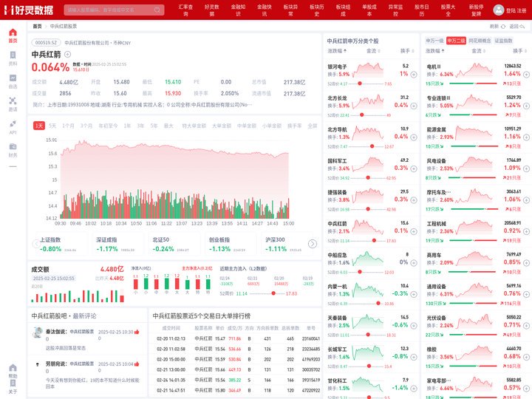Open 自选 watchlist icon in sidebar
The height and width of the screenshot is (399, 532).
tap(13, 81)
